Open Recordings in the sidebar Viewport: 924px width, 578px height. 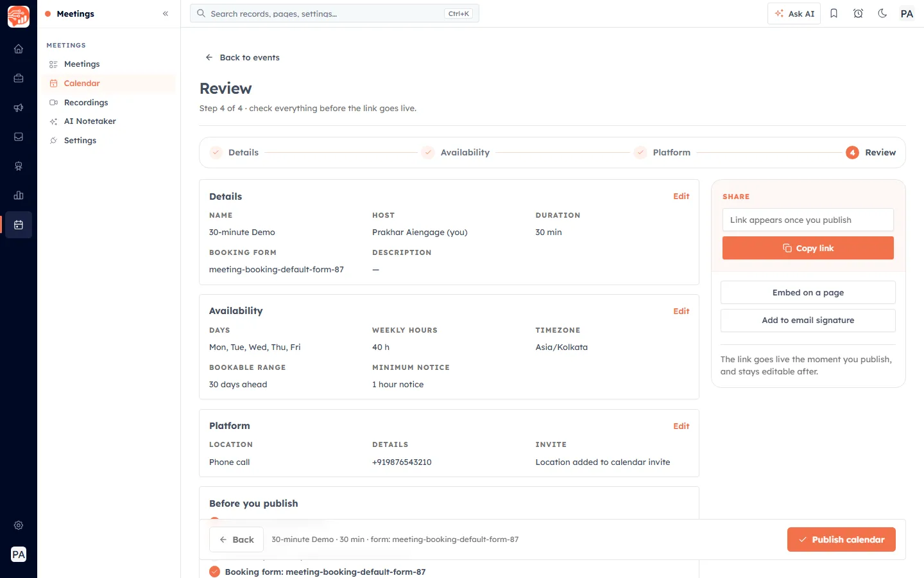108,103
